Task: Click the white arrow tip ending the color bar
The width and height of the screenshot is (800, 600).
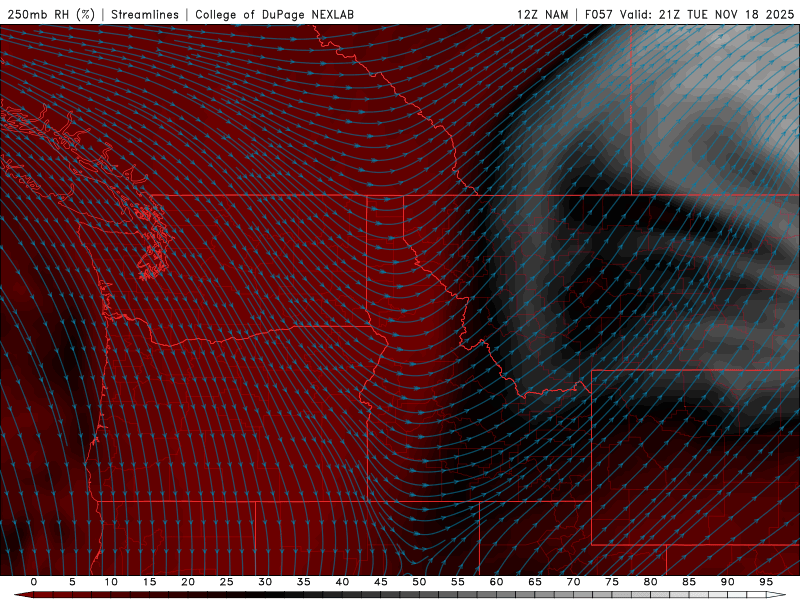Action: 777,595
